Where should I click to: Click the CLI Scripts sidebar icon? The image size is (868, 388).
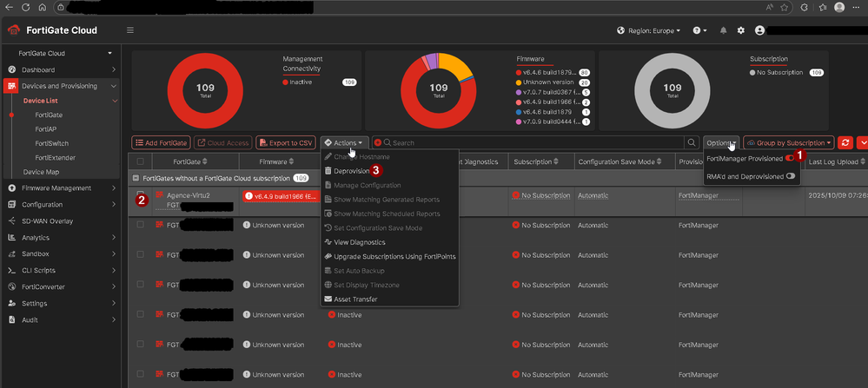pyautogui.click(x=11, y=270)
